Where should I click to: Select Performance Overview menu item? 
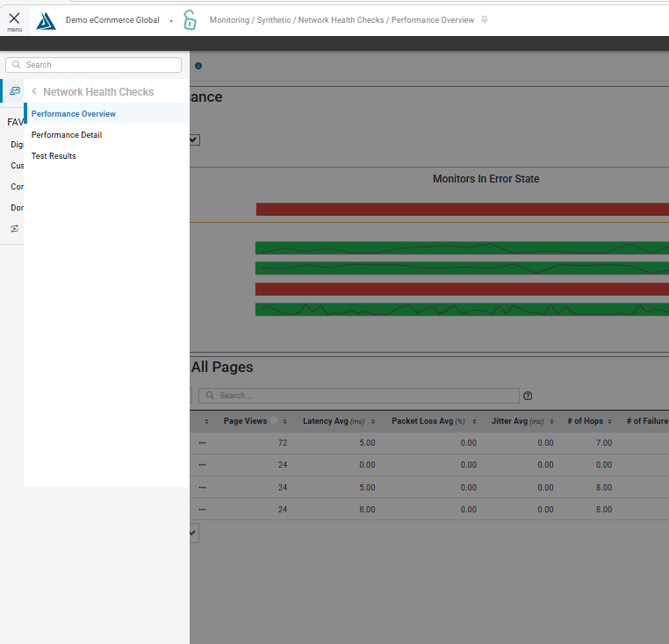106,114
